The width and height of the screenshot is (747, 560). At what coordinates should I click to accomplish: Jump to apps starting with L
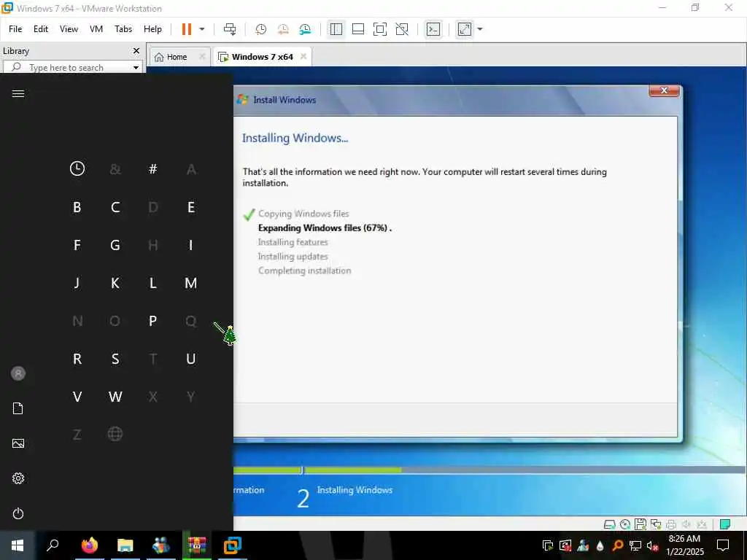click(153, 284)
